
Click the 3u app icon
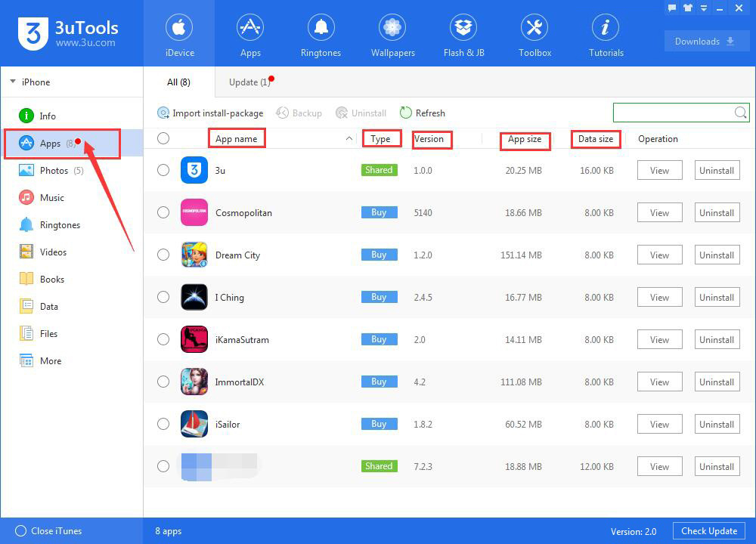click(194, 170)
